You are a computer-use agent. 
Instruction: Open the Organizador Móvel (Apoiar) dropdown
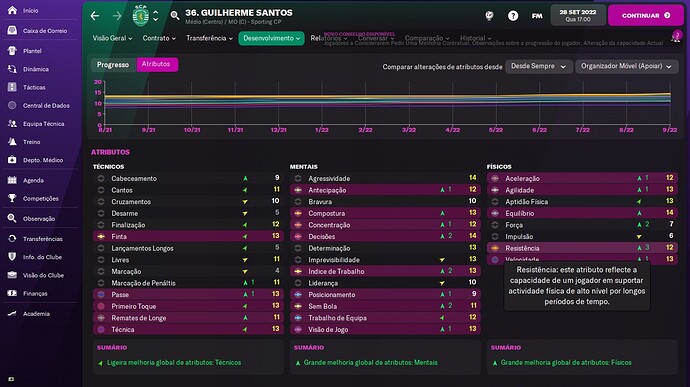pyautogui.click(x=627, y=66)
